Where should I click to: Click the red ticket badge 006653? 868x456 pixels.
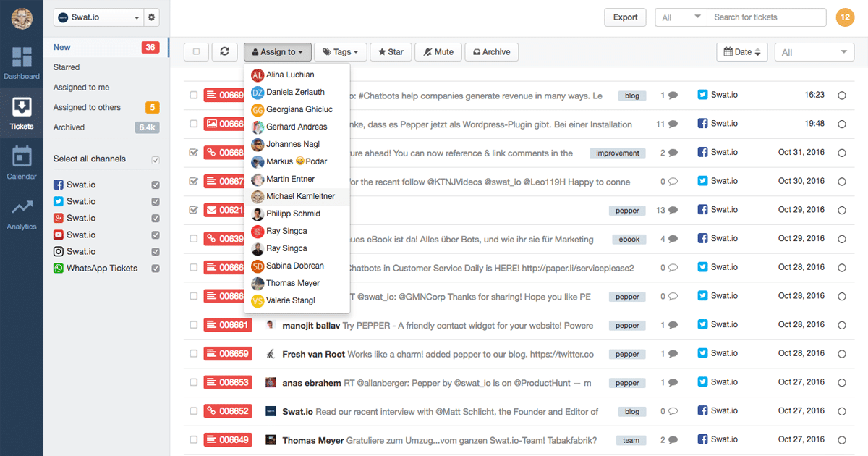(x=228, y=382)
